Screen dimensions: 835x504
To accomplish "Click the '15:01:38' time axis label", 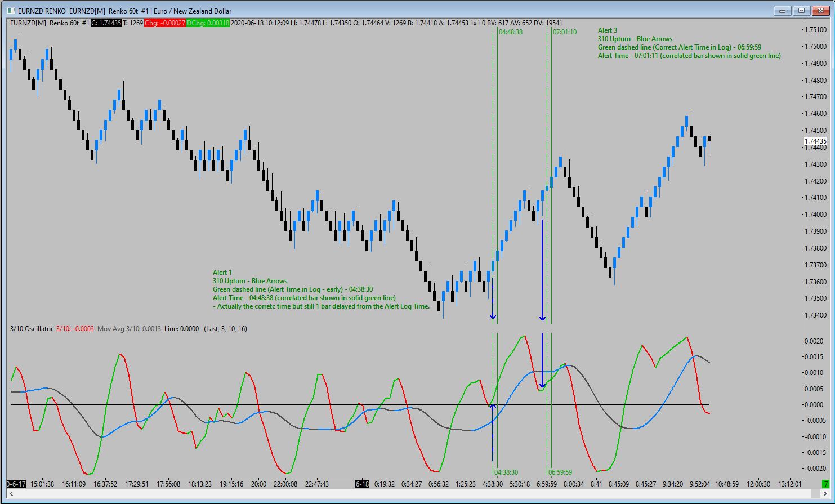I will [x=42, y=484].
